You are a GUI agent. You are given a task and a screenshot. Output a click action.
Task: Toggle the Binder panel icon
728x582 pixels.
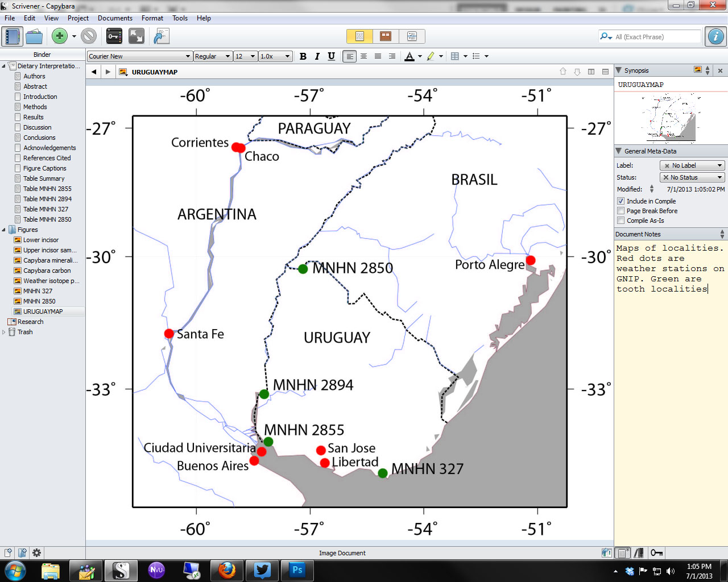coord(11,36)
